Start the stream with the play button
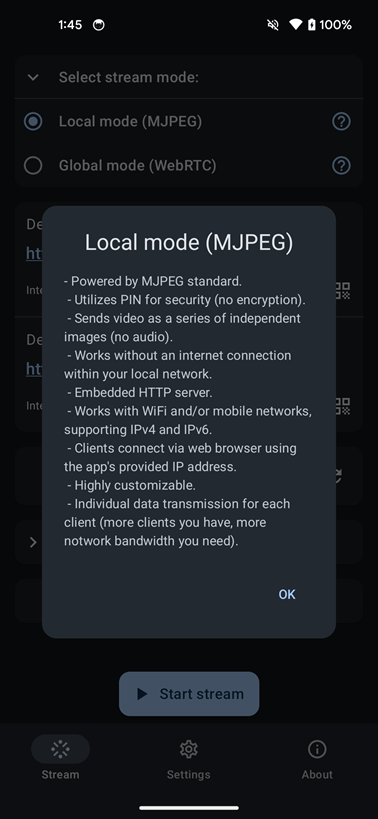Viewport: 378px width, 819px height. (189, 694)
